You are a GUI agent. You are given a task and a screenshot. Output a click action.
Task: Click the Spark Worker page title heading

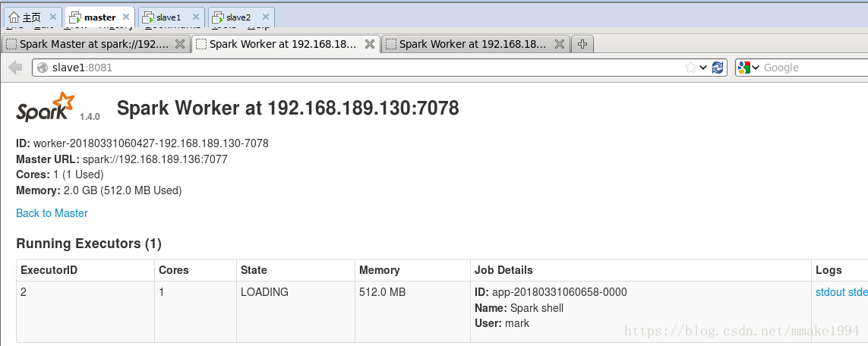click(x=288, y=108)
